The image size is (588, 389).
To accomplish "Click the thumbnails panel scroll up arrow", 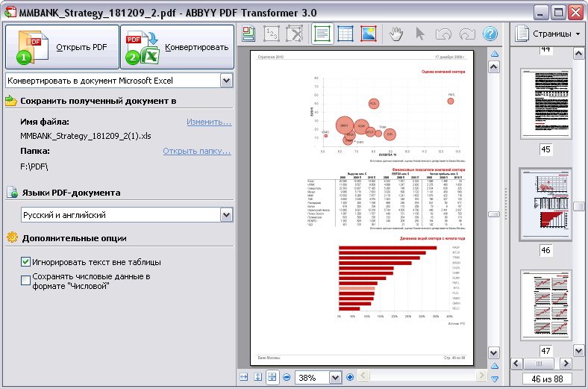I will pos(578,54).
